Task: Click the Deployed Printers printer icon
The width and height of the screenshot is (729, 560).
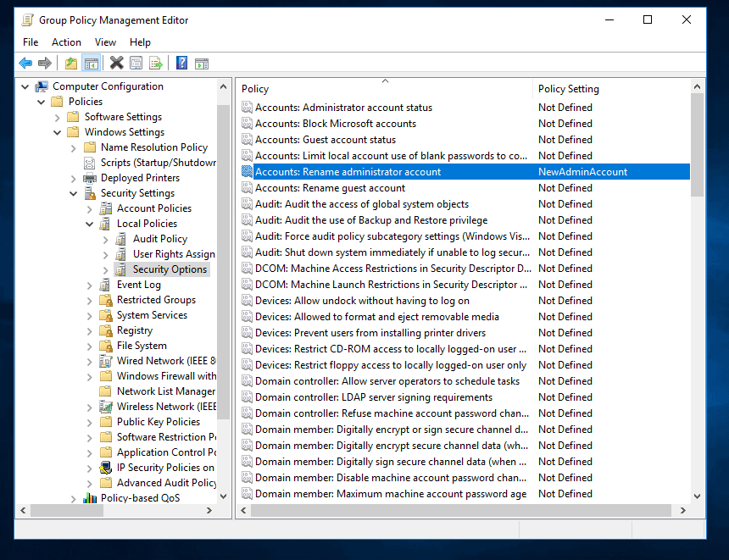Action: (x=90, y=178)
